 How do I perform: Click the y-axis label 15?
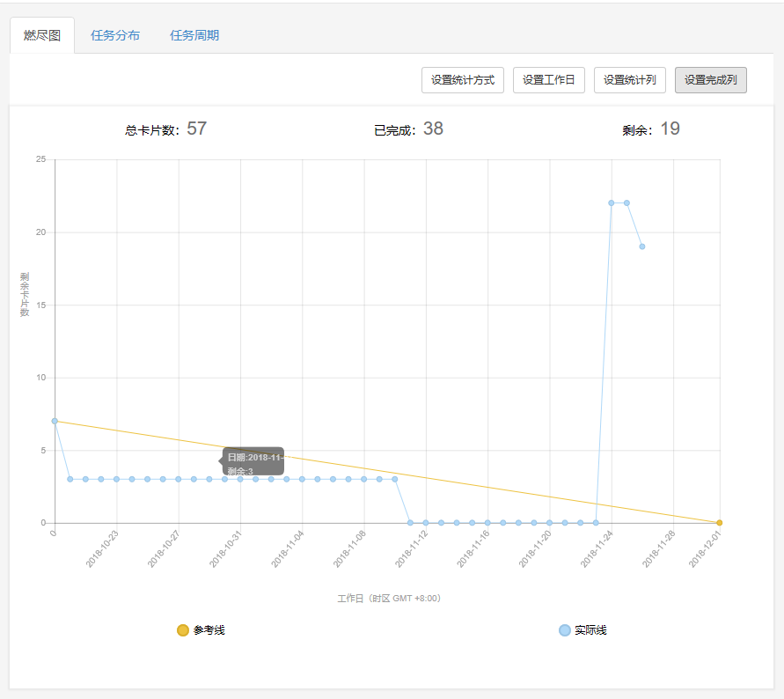pos(40,305)
